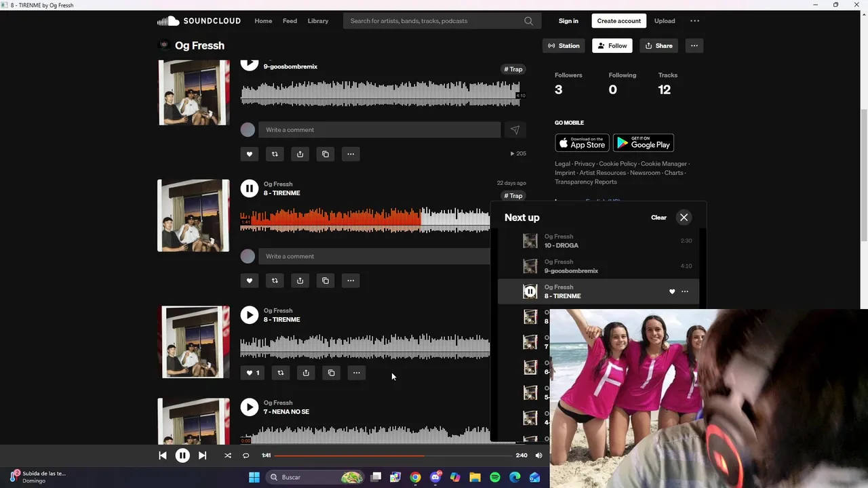Pause playback in the bottom player bar
Screen dimensions: 868x488
[x=182, y=455]
